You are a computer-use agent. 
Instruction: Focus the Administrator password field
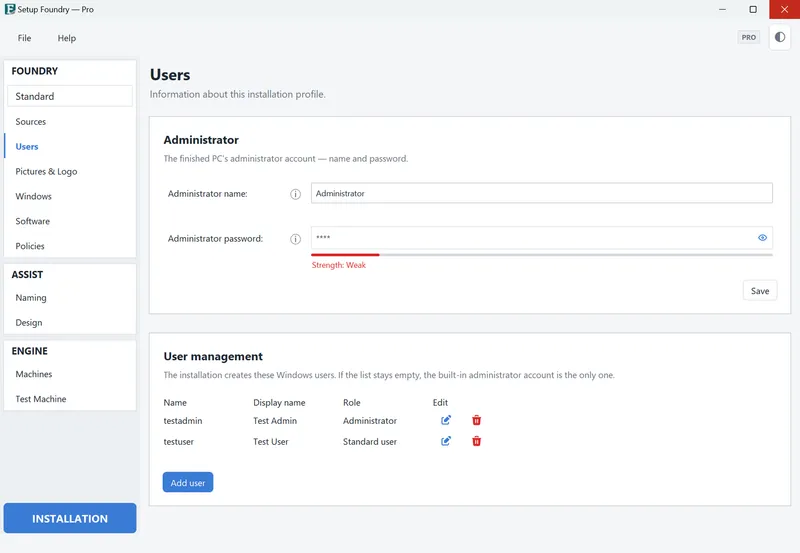(541, 238)
